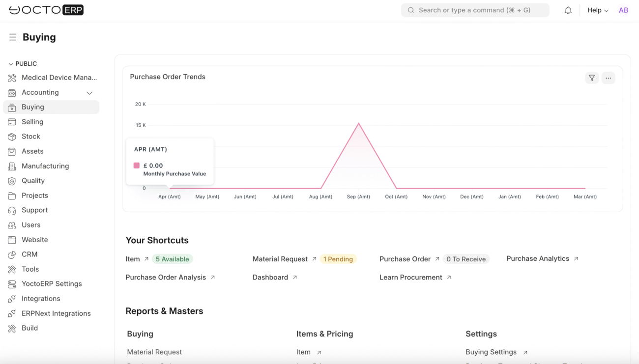Click the notification bell icon

pos(568,10)
